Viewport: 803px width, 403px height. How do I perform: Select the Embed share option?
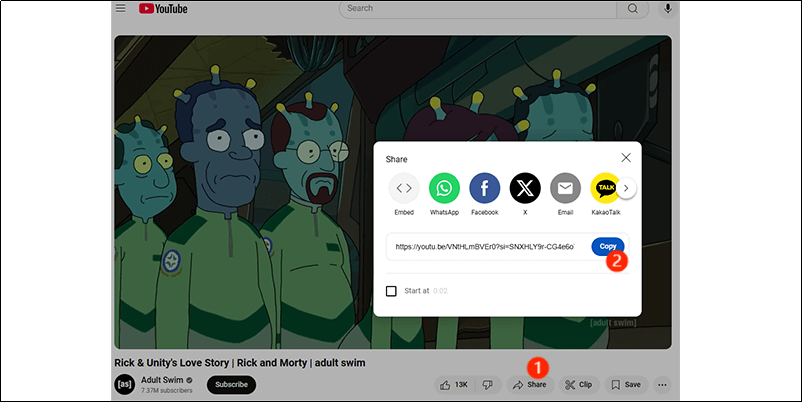(404, 188)
